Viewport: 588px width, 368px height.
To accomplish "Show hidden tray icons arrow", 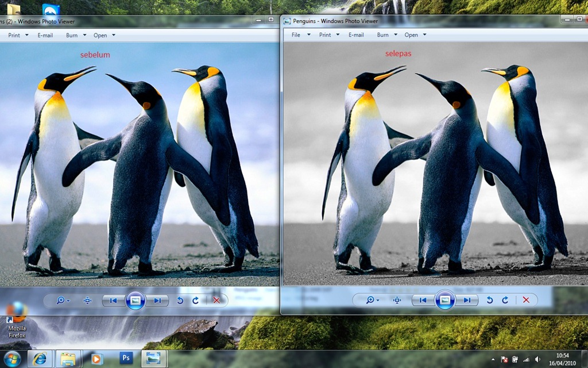I will coord(493,359).
